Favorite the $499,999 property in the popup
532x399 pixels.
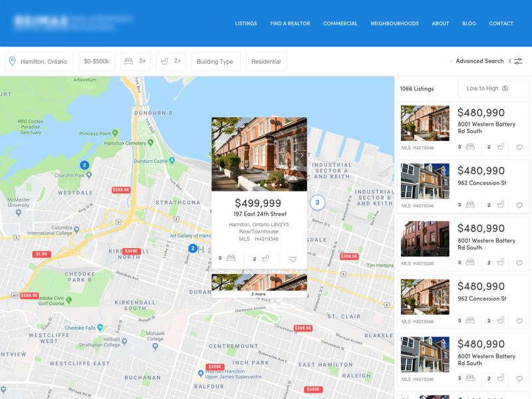point(293,259)
